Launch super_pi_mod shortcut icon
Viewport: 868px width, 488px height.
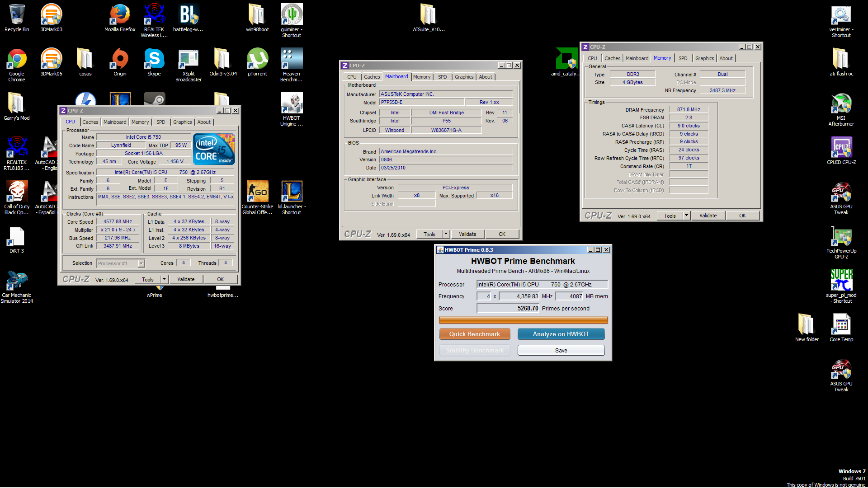coord(841,286)
